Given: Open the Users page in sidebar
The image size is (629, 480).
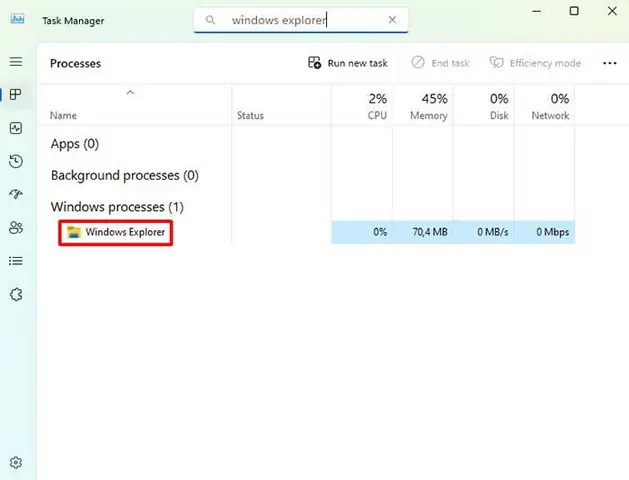Looking at the screenshot, I should click(16, 228).
